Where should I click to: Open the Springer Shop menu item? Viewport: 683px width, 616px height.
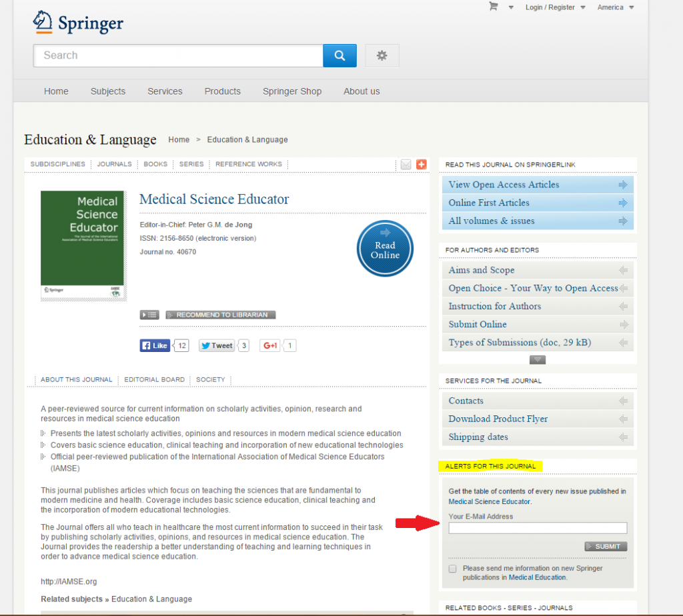[x=292, y=91]
